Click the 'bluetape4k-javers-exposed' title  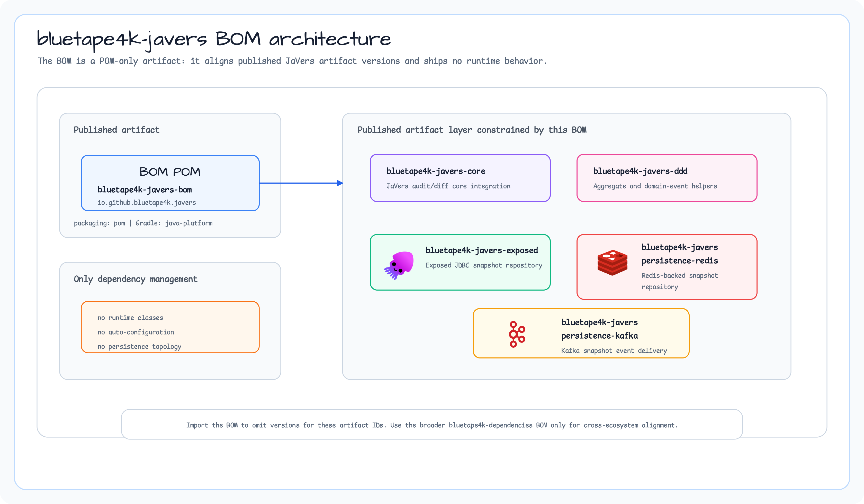coord(482,250)
